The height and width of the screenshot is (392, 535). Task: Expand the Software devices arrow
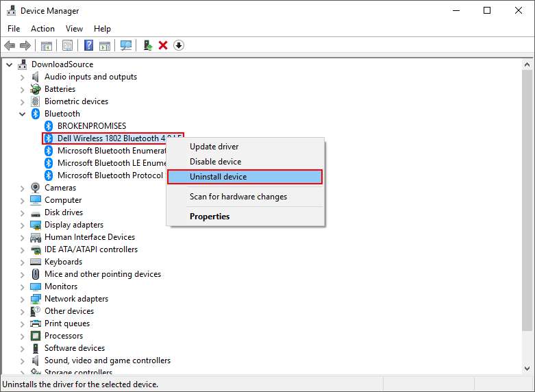coord(23,349)
